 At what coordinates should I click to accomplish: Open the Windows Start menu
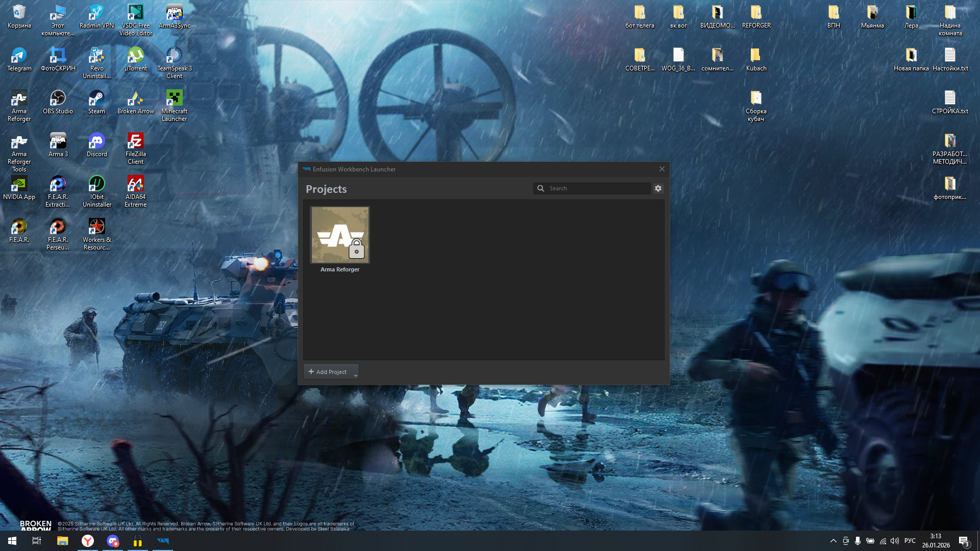pos(12,541)
